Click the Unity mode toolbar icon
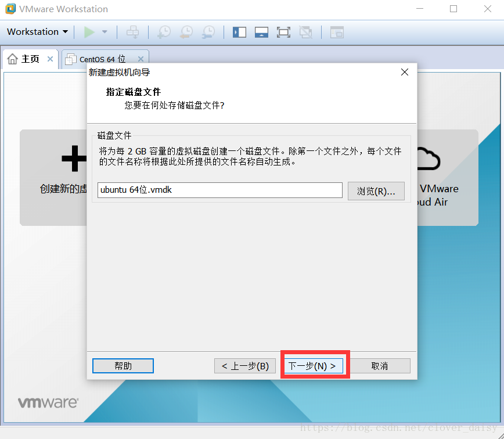 tap(305, 32)
